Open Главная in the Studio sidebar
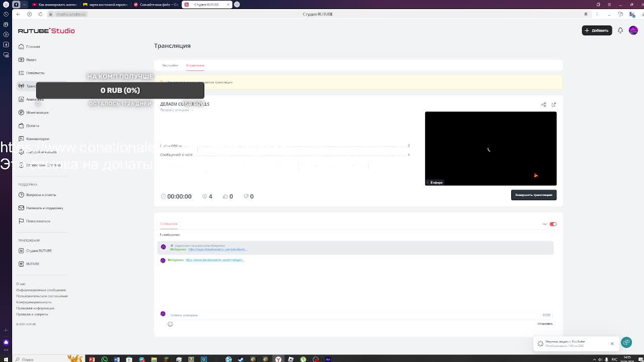 29,46
